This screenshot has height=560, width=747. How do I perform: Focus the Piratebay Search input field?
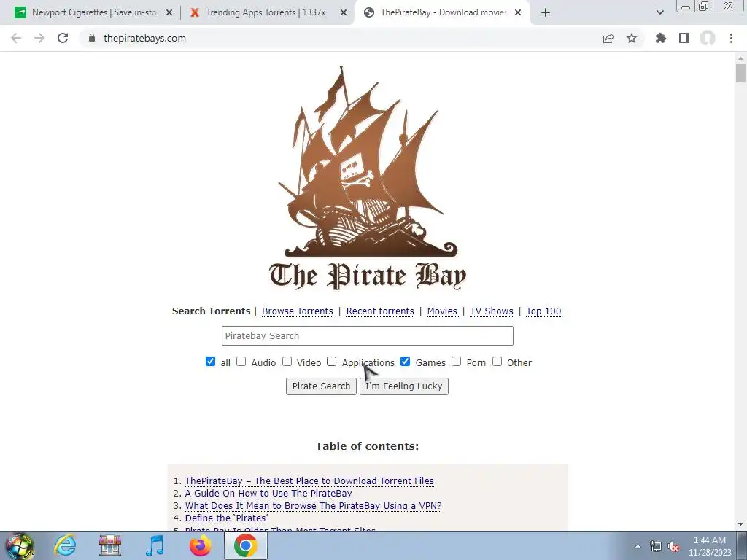pyautogui.click(x=368, y=335)
